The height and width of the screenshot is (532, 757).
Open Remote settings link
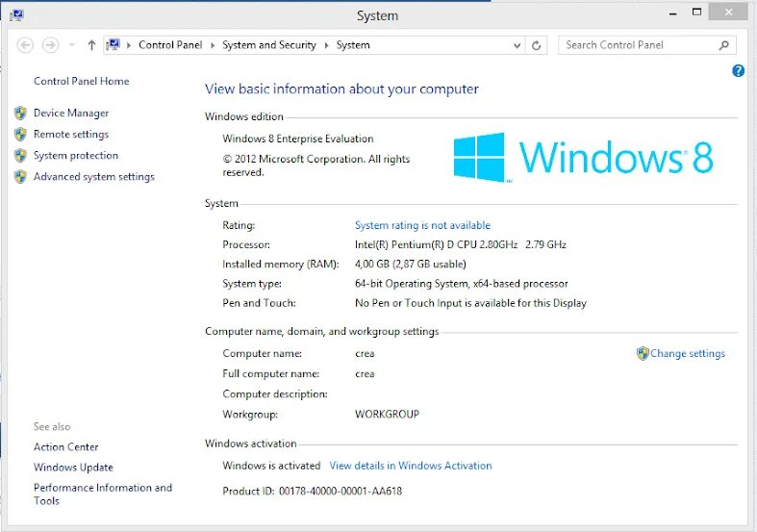[x=71, y=135]
